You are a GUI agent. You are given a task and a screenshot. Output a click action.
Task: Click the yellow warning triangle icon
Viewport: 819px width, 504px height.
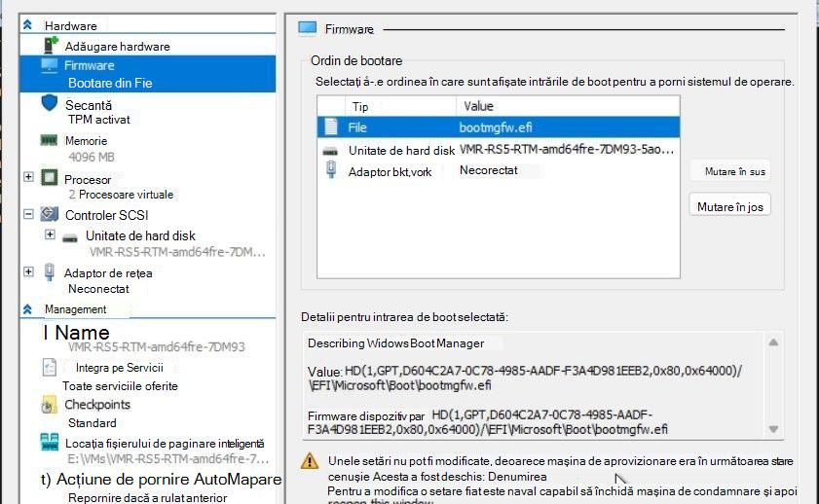(x=310, y=461)
